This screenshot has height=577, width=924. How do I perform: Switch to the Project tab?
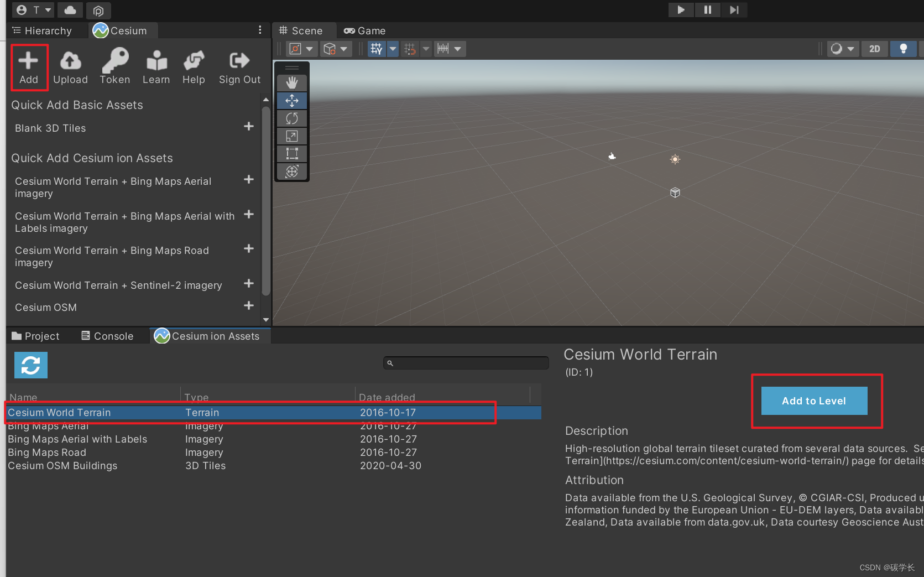click(36, 336)
